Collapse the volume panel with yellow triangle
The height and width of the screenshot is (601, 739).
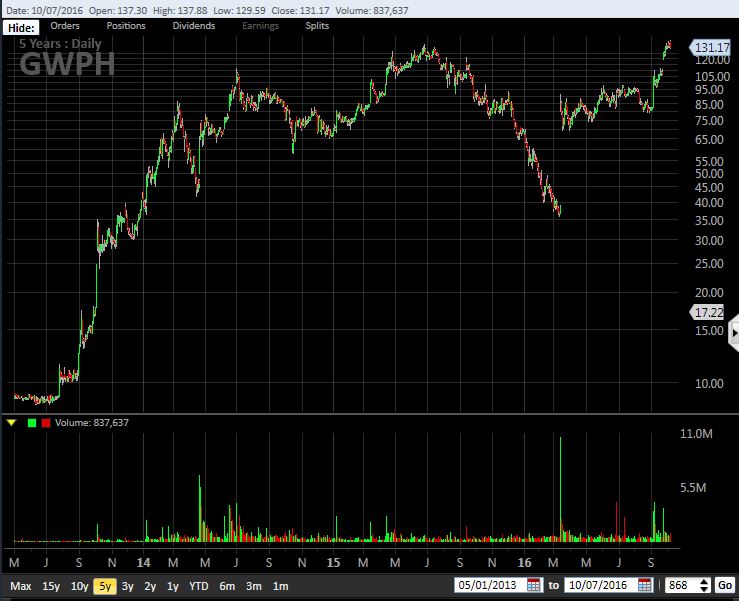pos(11,423)
